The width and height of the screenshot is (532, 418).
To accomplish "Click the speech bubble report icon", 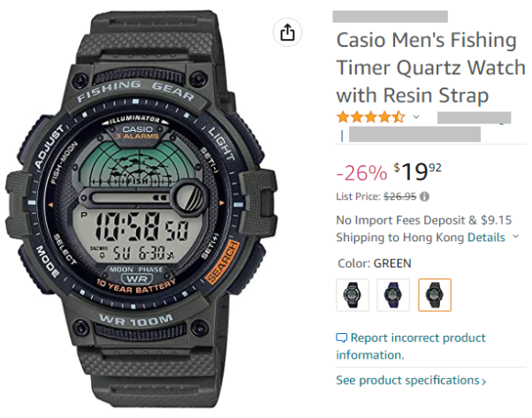I will pyautogui.click(x=342, y=338).
